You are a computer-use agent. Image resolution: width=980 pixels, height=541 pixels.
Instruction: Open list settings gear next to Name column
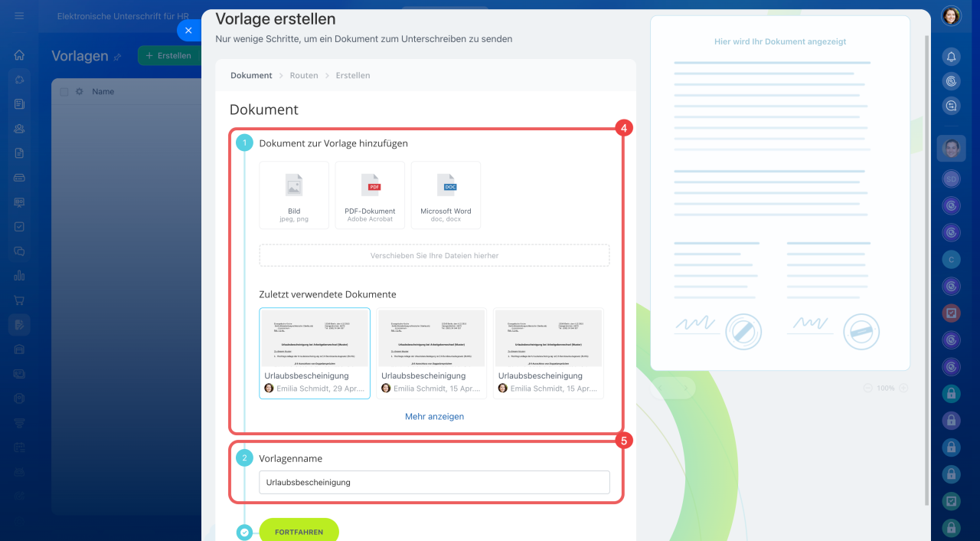click(79, 92)
